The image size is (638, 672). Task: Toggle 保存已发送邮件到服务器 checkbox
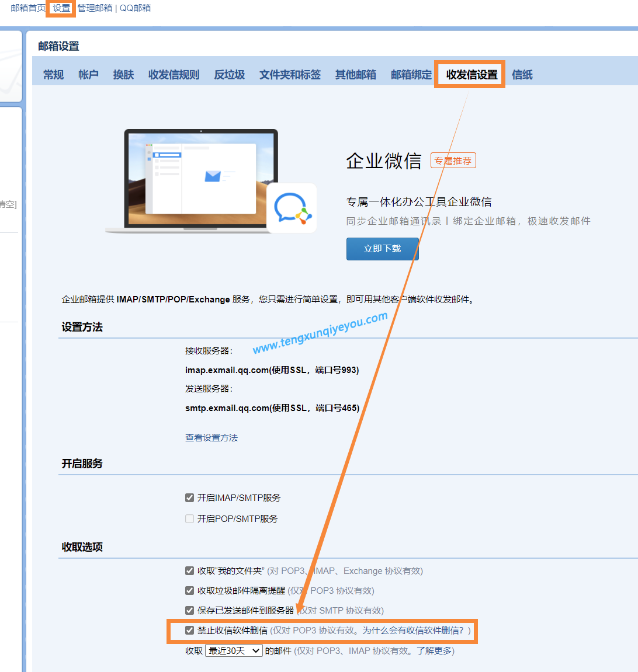pyautogui.click(x=189, y=610)
